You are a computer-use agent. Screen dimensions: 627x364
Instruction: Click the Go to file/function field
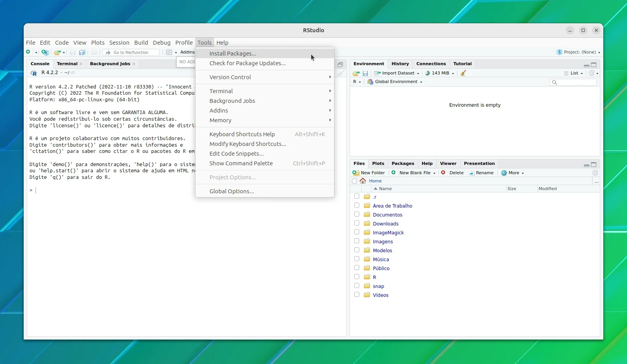pyautogui.click(x=132, y=52)
